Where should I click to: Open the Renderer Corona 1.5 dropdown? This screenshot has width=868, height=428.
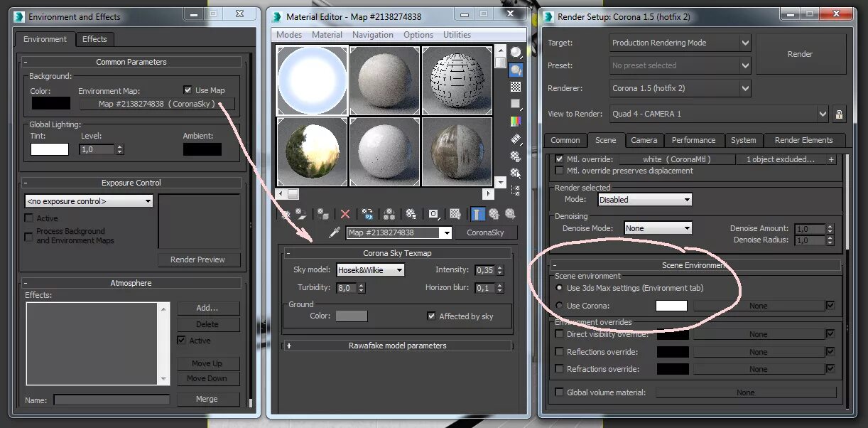coord(680,88)
